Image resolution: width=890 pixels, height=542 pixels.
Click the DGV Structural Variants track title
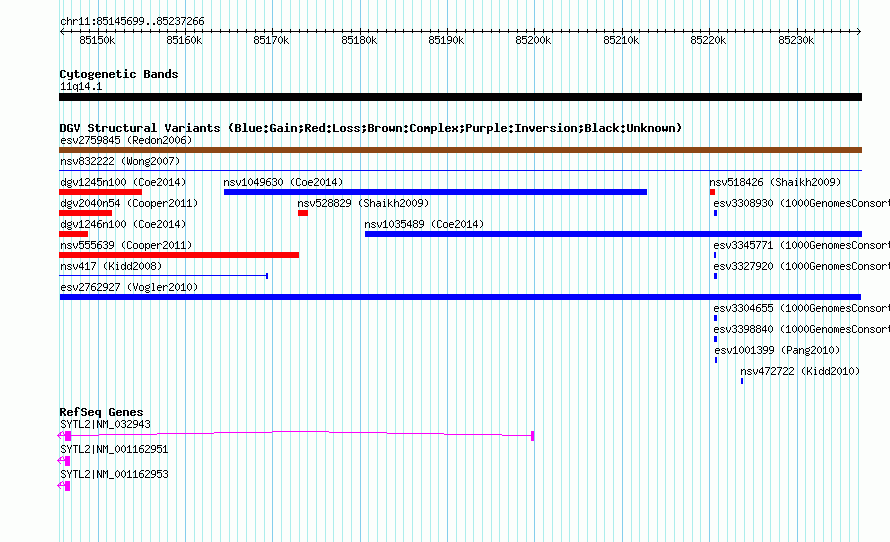pyautogui.click(x=371, y=128)
